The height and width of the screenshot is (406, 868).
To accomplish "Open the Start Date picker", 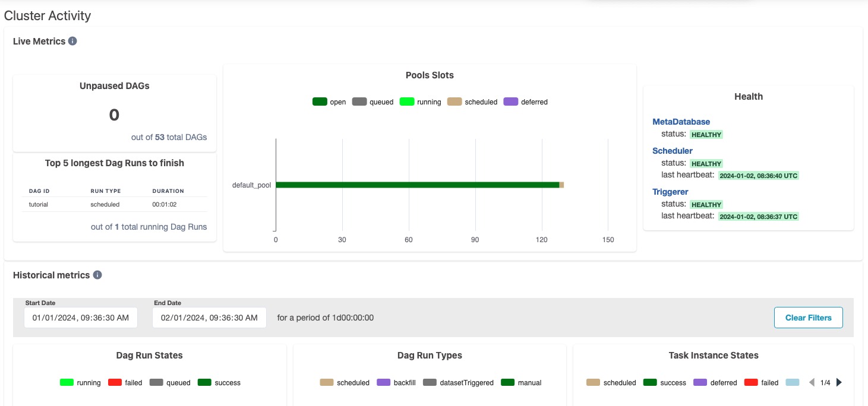I will pyautogui.click(x=80, y=318).
